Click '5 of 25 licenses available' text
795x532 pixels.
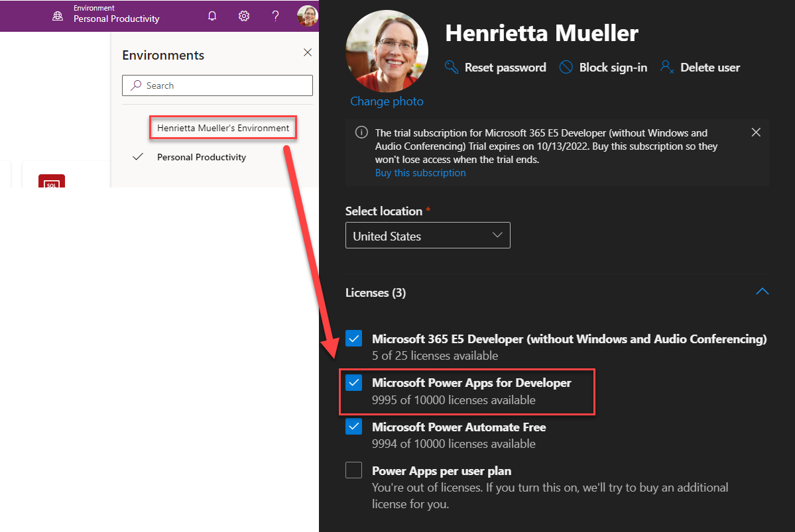pyautogui.click(x=435, y=356)
